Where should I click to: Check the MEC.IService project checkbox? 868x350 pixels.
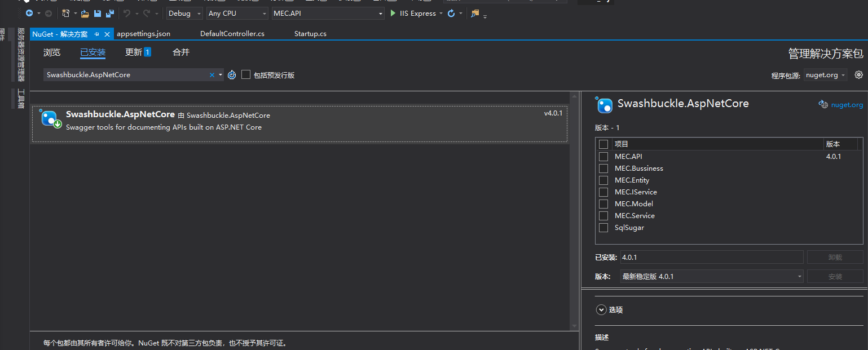tap(603, 192)
